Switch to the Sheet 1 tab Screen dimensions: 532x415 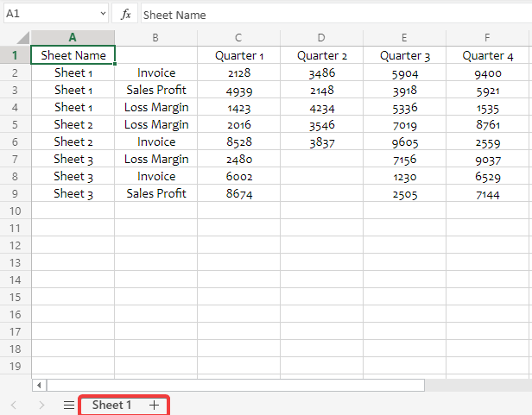111,405
